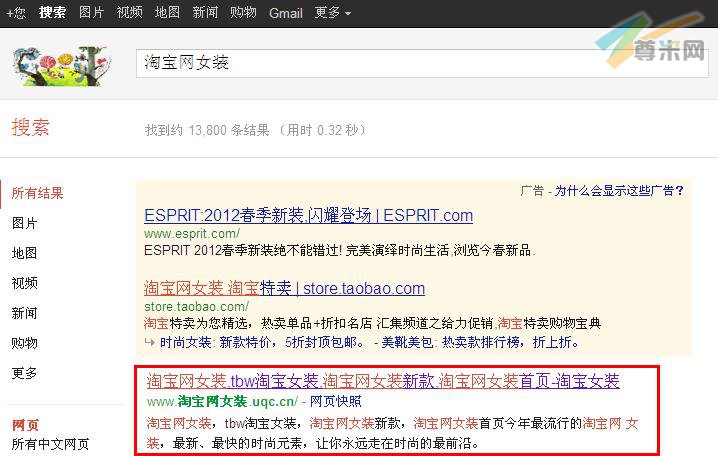Click the Google doodle logo
The height and width of the screenshot is (456, 718).
pos(62,66)
